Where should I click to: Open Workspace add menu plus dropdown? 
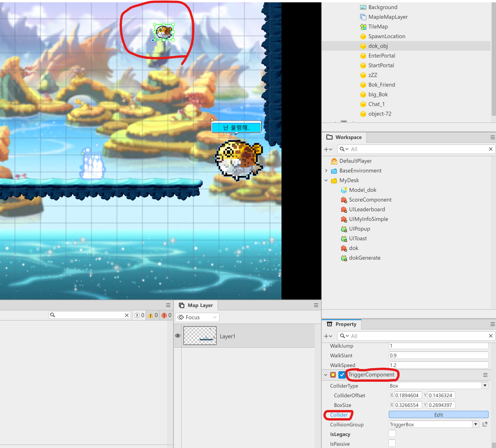(x=328, y=149)
